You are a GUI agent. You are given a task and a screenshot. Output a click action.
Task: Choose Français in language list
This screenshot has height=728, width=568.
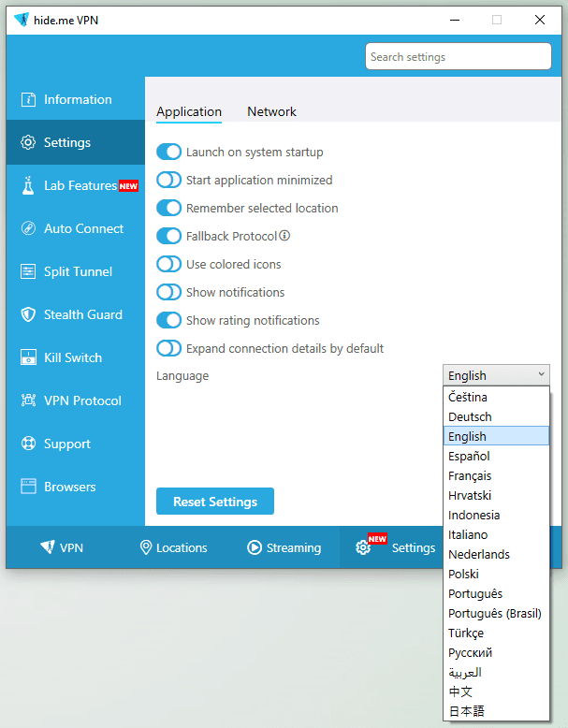[x=496, y=475]
